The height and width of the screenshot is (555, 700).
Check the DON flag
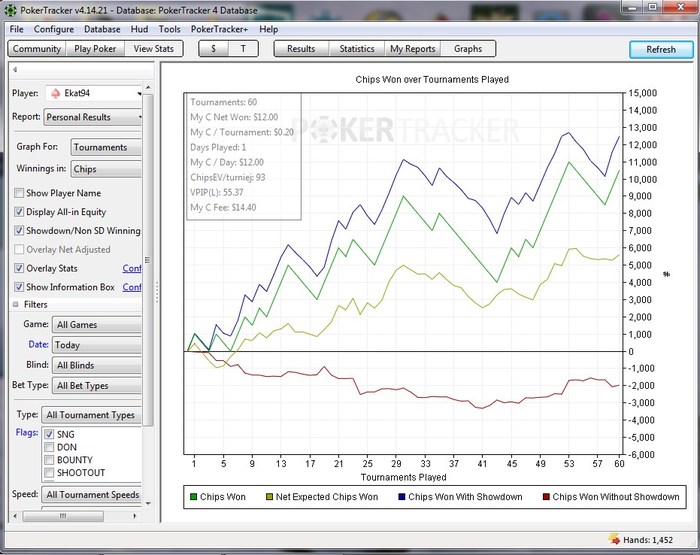pos(49,447)
